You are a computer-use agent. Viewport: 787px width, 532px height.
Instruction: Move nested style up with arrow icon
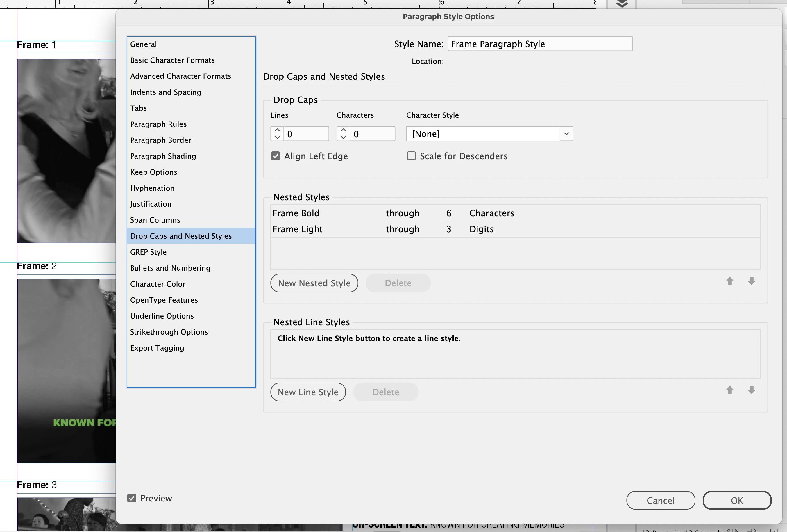coord(729,281)
